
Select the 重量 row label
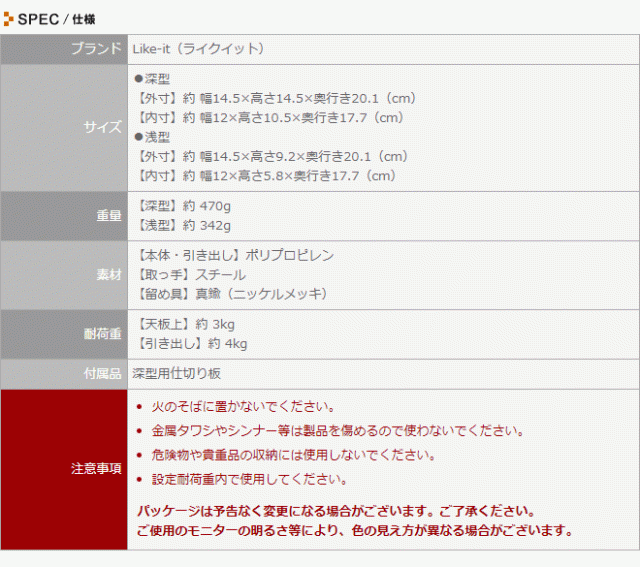(109, 215)
